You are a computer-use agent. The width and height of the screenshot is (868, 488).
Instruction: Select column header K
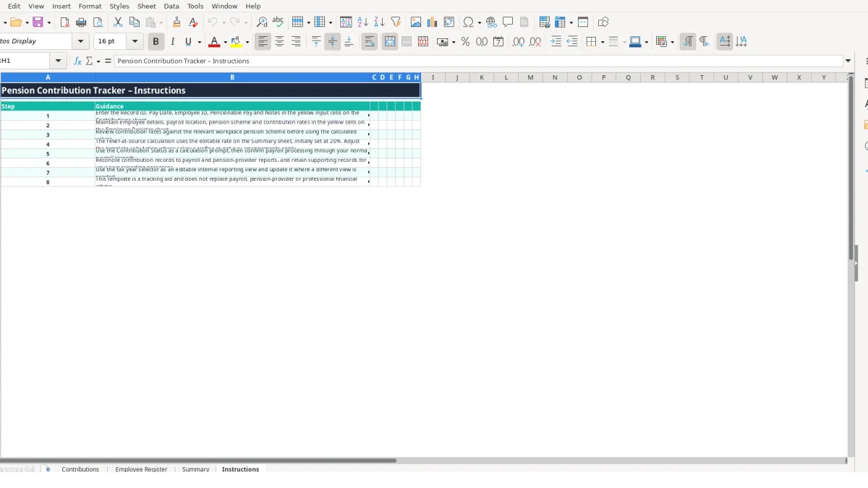482,77
